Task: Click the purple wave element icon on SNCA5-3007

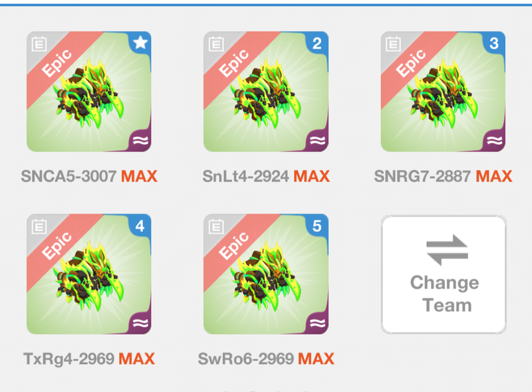Action: tap(141, 140)
